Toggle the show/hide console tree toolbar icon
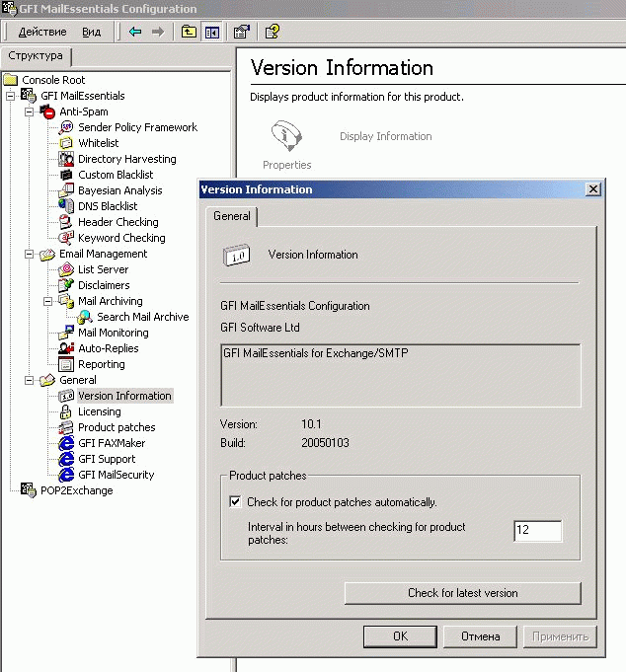The width and height of the screenshot is (626, 672). 212,33
